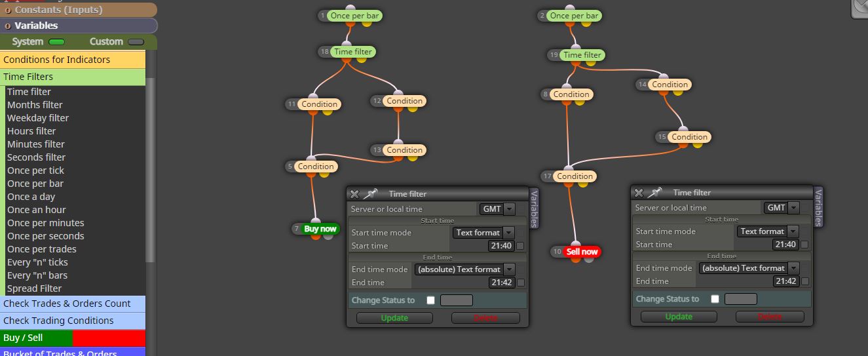Screen dimensions: 868x356
Task: Open Check Trading Conditions category
Action: (73, 321)
